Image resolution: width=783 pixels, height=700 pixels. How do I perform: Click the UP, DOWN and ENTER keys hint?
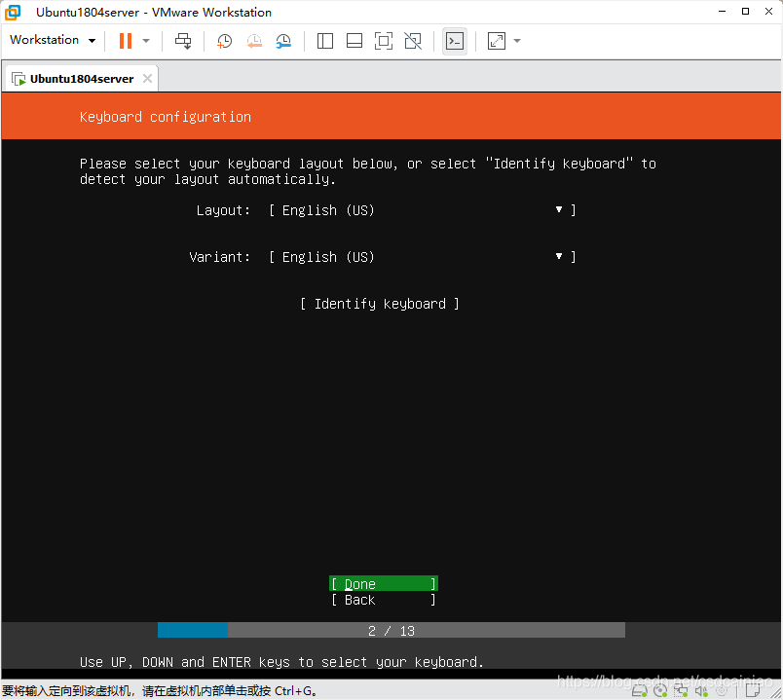281,662
